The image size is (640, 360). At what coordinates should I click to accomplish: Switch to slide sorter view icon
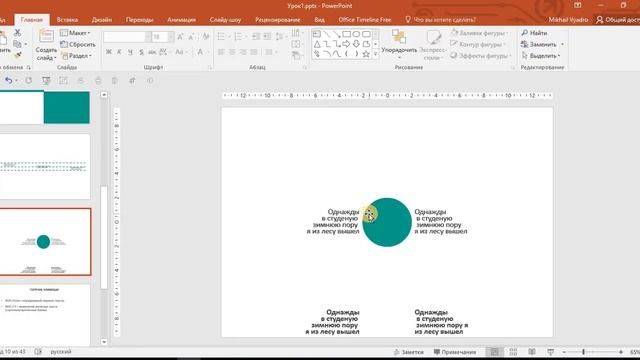coord(513,351)
